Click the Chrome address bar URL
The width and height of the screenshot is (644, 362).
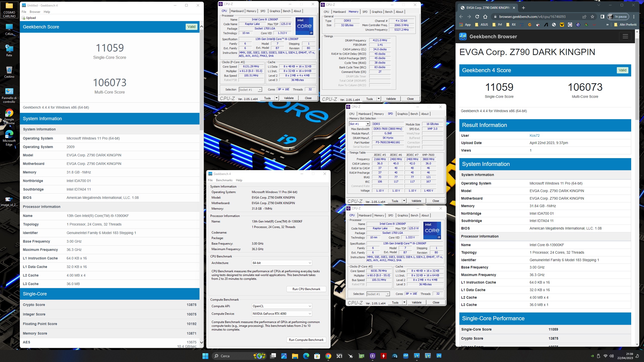[x=532, y=17]
